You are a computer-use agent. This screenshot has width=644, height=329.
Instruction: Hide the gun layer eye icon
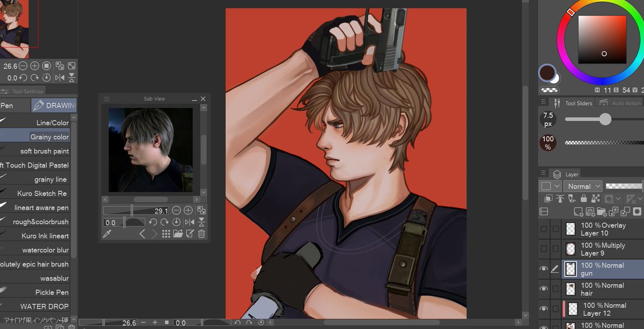pyautogui.click(x=544, y=269)
